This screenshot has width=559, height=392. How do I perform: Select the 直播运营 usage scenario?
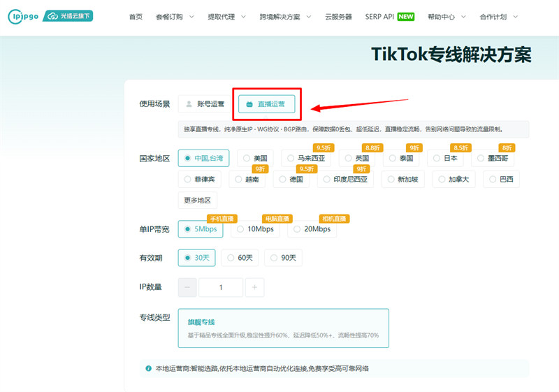coord(267,104)
